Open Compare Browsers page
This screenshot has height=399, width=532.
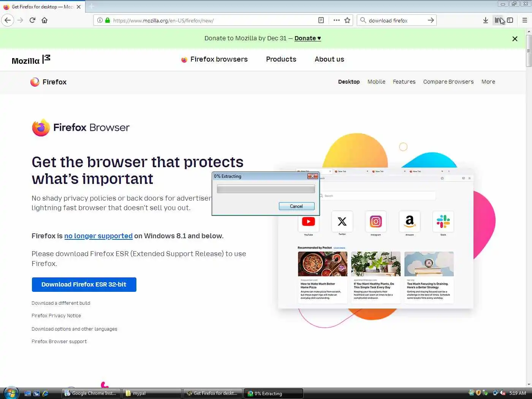point(448,82)
